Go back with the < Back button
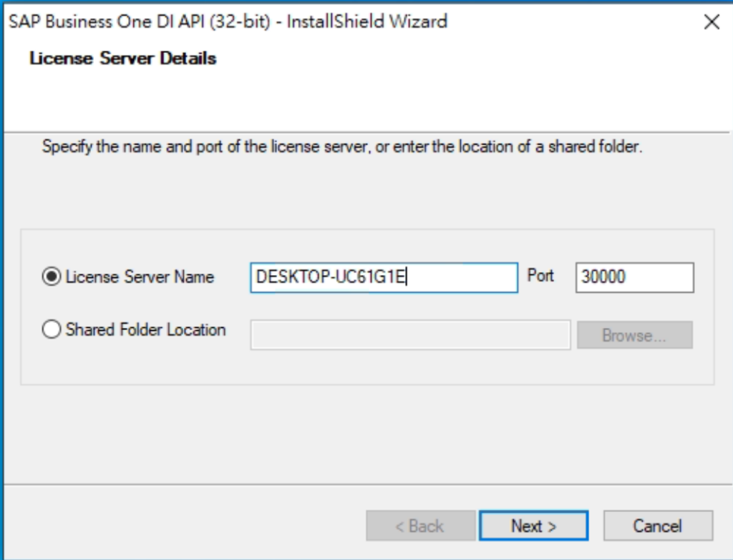733x560 pixels. click(420, 526)
